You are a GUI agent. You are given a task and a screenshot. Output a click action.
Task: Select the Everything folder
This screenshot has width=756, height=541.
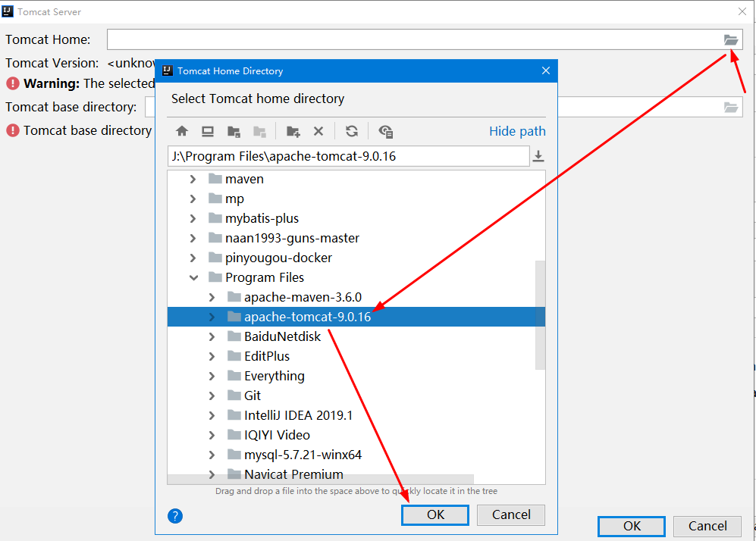[274, 376]
